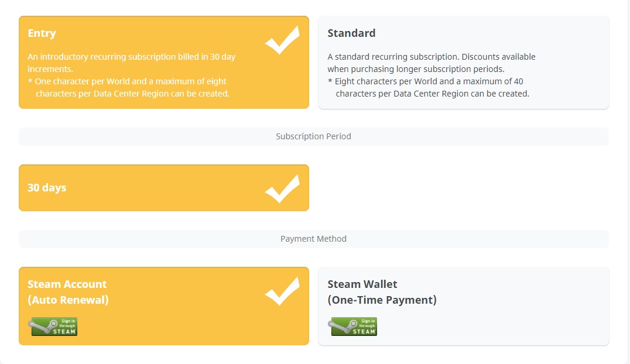Click the Steam sign-in badge under Steam Account
Image resolution: width=630 pixels, height=364 pixels.
click(53, 327)
